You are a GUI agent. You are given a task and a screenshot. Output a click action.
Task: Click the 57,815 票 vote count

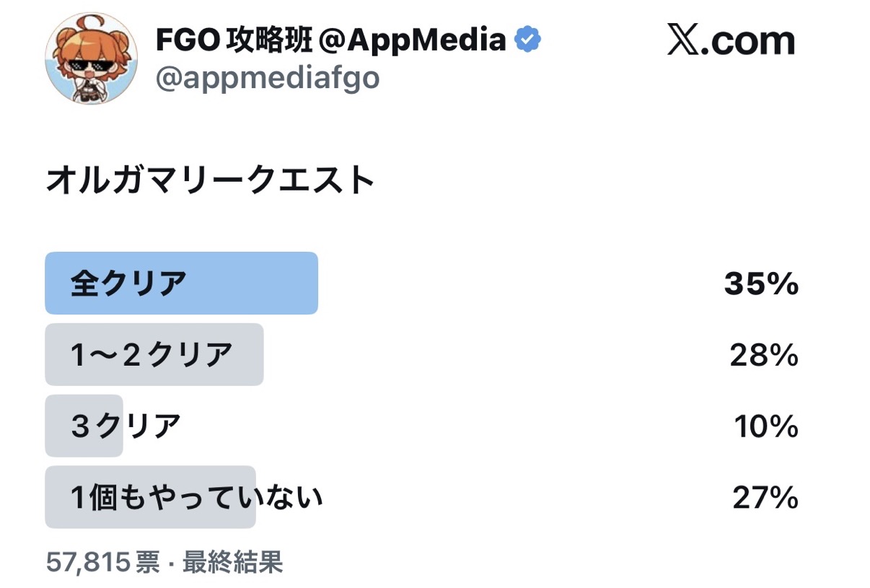coord(102,561)
